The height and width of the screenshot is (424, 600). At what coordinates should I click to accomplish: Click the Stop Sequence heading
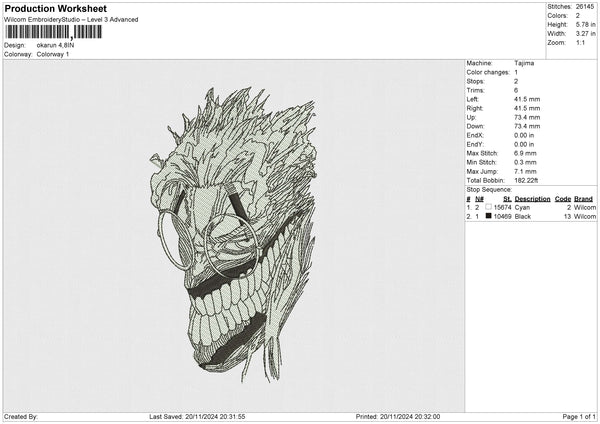tap(489, 188)
